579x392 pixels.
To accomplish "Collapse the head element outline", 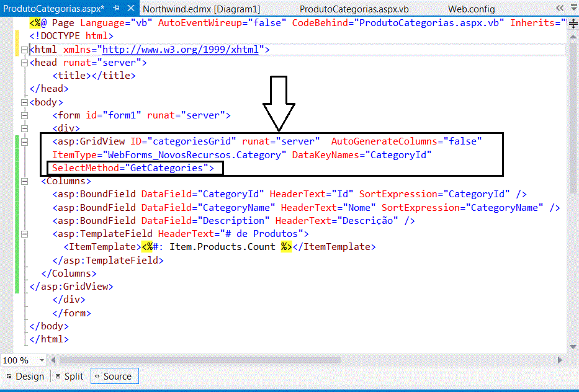I will click(x=24, y=63).
